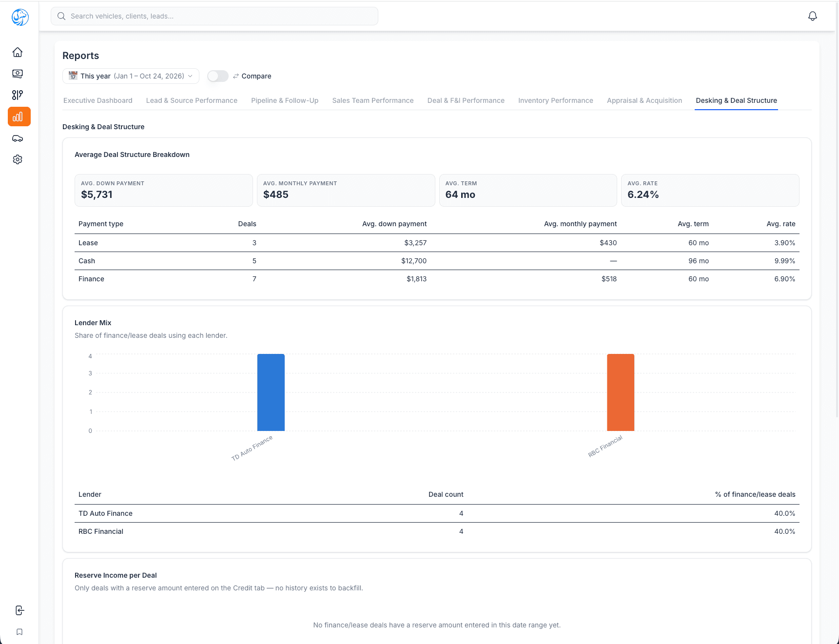Screen dimensions: 839x644
Task: Click the blue TD Auto Finance bar
Action: click(x=271, y=392)
